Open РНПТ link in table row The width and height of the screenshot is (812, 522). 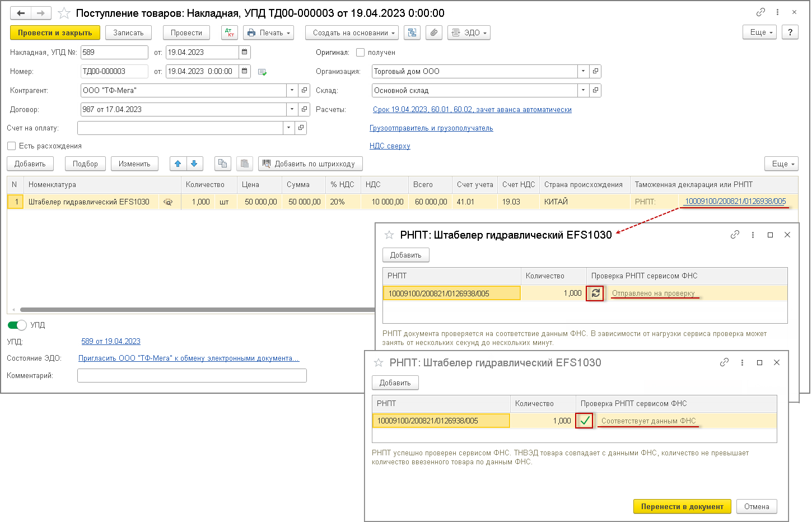tap(735, 202)
